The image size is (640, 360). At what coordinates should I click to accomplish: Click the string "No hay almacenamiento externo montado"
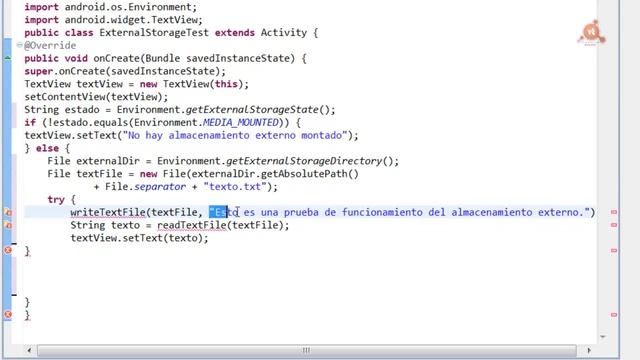click(x=234, y=136)
